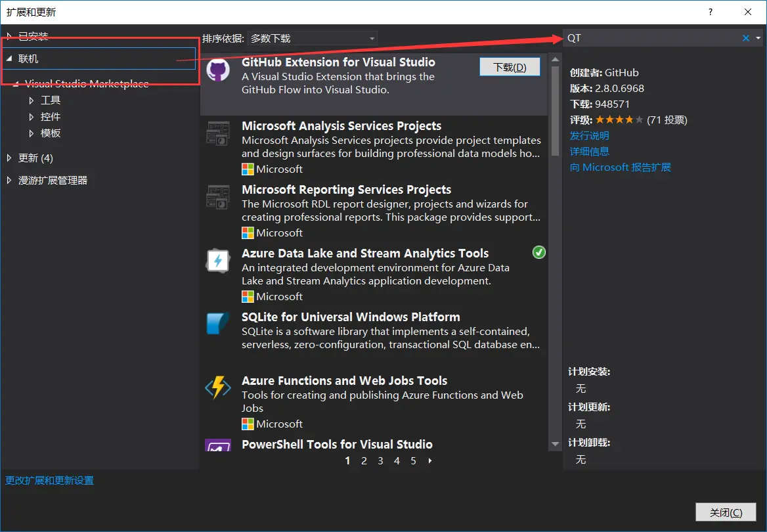Viewport: 767px width, 532px height.
Task: Select Azure Functions and Web Jobs Tools
Action: (x=344, y=380)
